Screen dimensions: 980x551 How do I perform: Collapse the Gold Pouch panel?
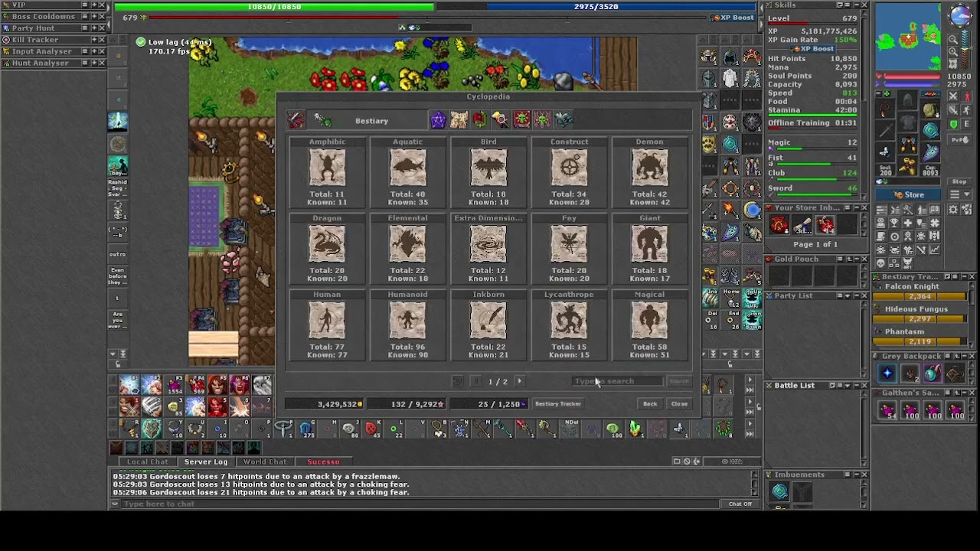click(x=856, y=259)
